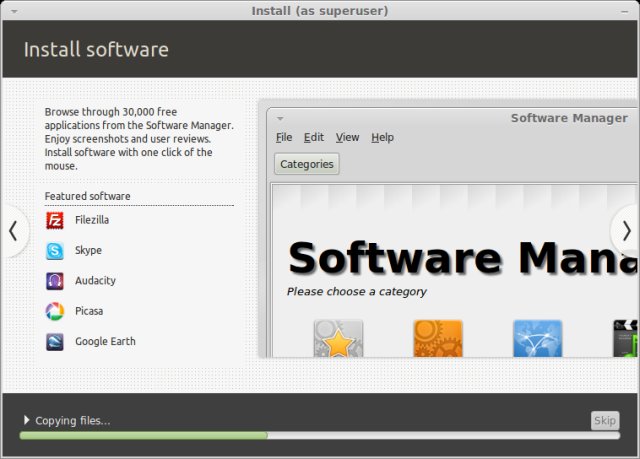This screenshot has height=459, width=640.
Task: Select the blue Internet globe category icon
Action: click(538, 338)
